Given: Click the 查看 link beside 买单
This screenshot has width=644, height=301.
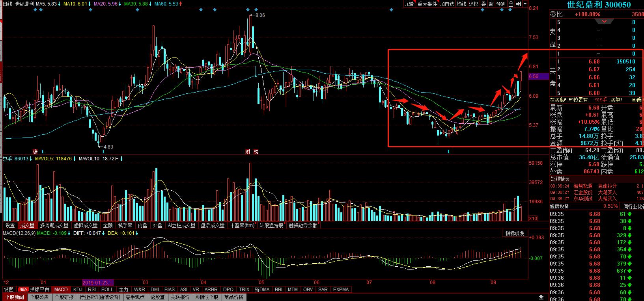Looking at the screenshot, I should (637, 100).
